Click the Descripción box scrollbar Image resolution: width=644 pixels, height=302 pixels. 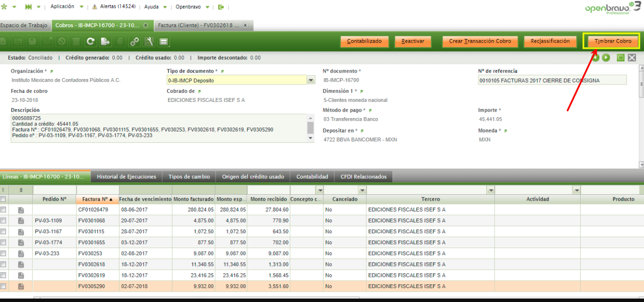pyautogui.click(x=311, y=128)
